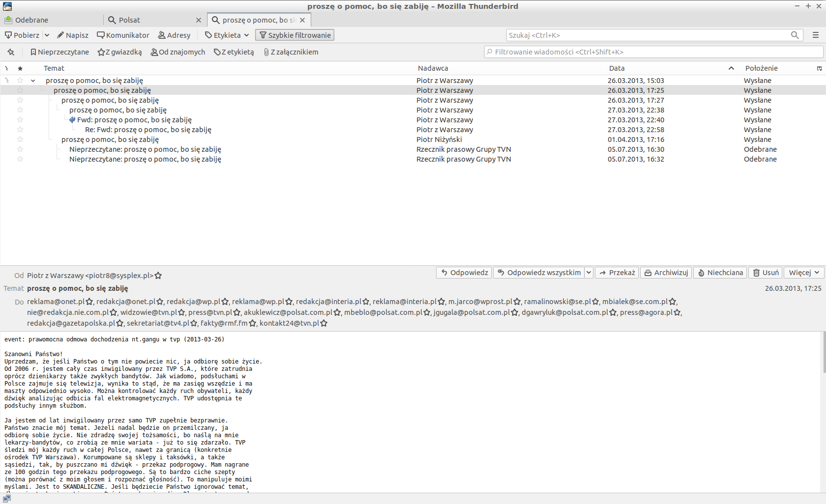Image resolution: width=826 pixels, height=504 pixels.
Task: Star the Re: Fwd message from 22:58
Action: click(x=20, y=129)
